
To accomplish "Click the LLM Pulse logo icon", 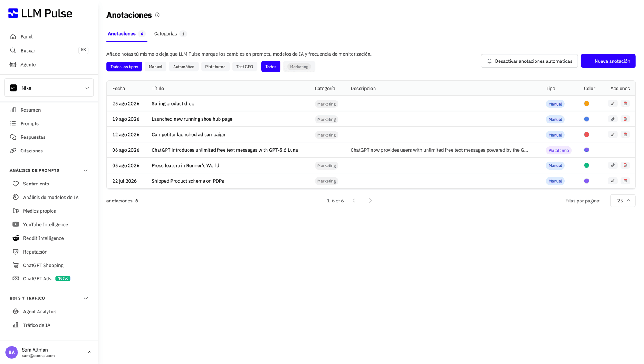I will tap(13, 13).
